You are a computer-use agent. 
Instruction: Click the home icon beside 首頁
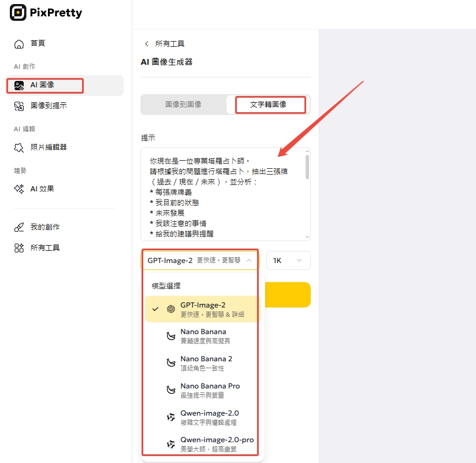(x=19, y=44)
